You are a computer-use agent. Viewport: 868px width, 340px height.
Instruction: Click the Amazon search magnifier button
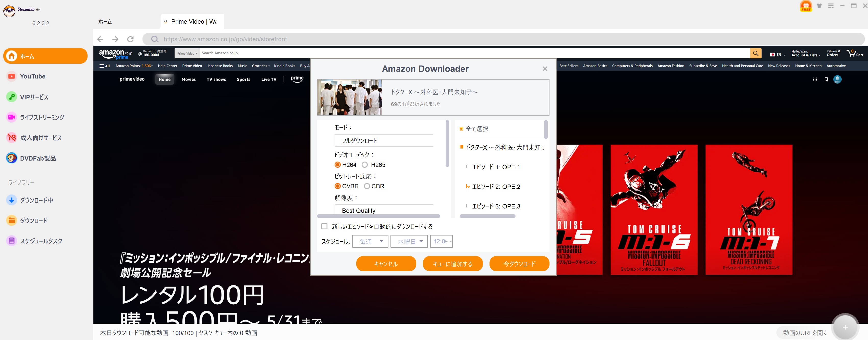click(x=755, y=53)
